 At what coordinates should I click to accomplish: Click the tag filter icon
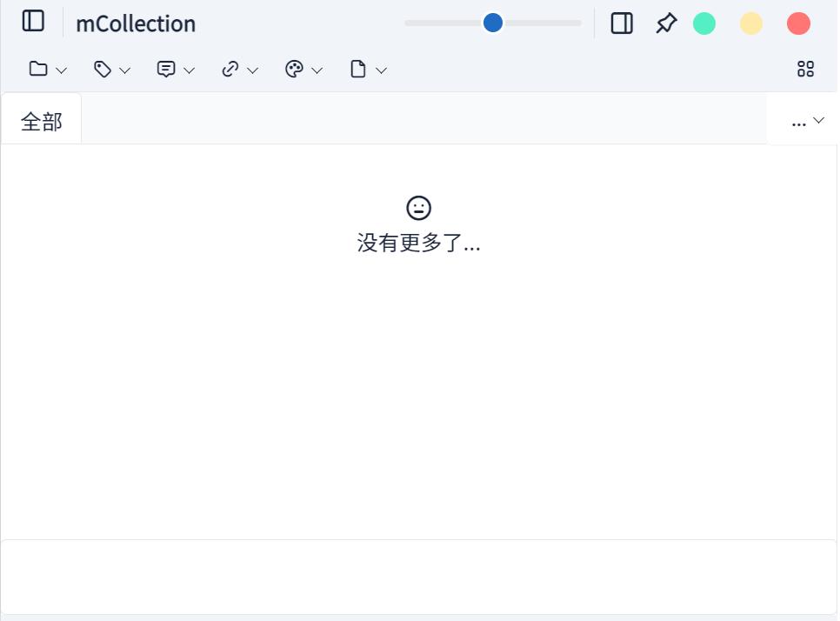tap(103, 69)
